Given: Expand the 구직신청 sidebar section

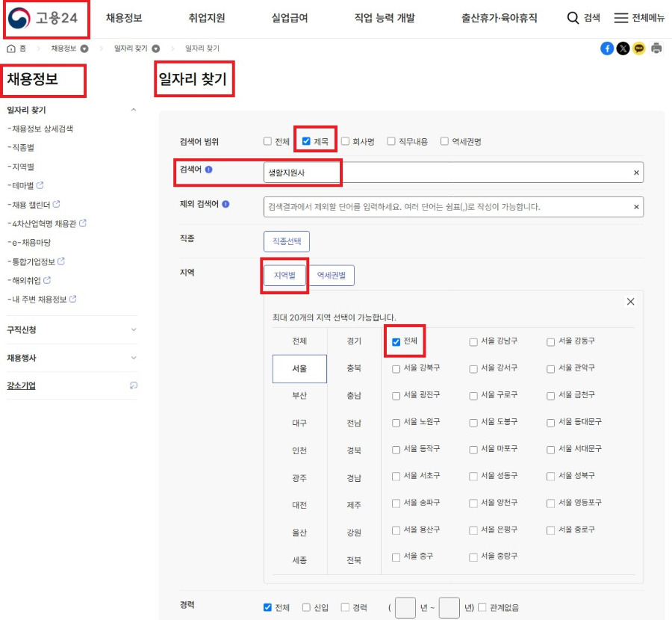Looking at the screenshot, I should [133, 329].
